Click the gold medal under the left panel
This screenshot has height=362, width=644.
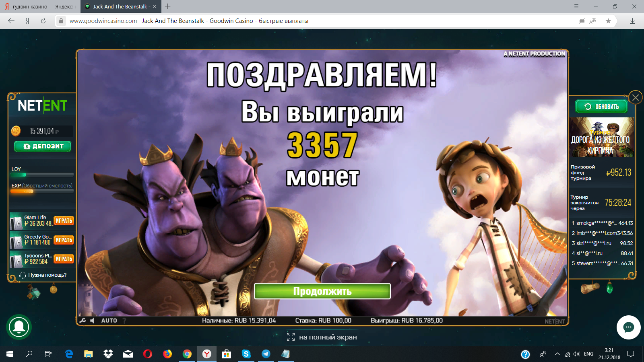coord(54,288)
